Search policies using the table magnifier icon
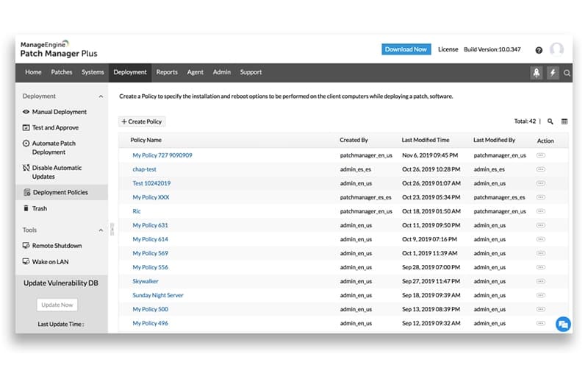The height and width of the screenshot is (368, 588). tap(550, 121)
